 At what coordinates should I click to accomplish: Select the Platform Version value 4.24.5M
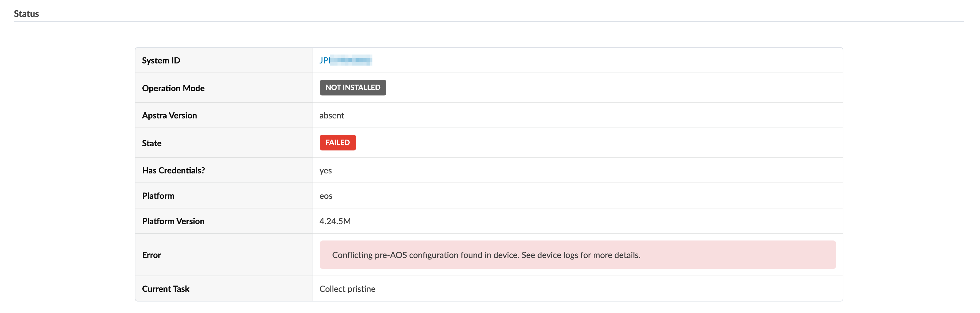pyautogui.click(x=335, y=221)
